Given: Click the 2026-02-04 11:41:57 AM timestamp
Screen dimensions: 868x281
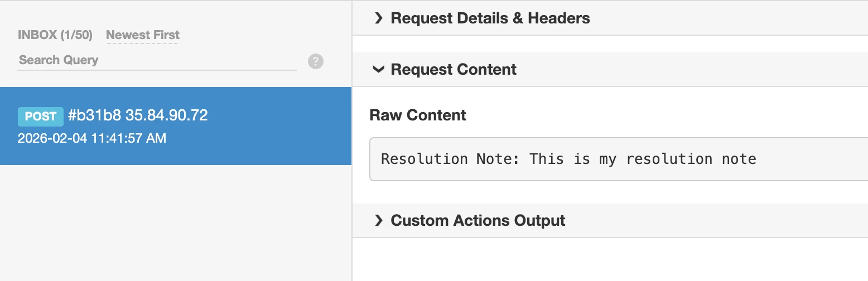Looking at the screenshot, I should [92, 138].
